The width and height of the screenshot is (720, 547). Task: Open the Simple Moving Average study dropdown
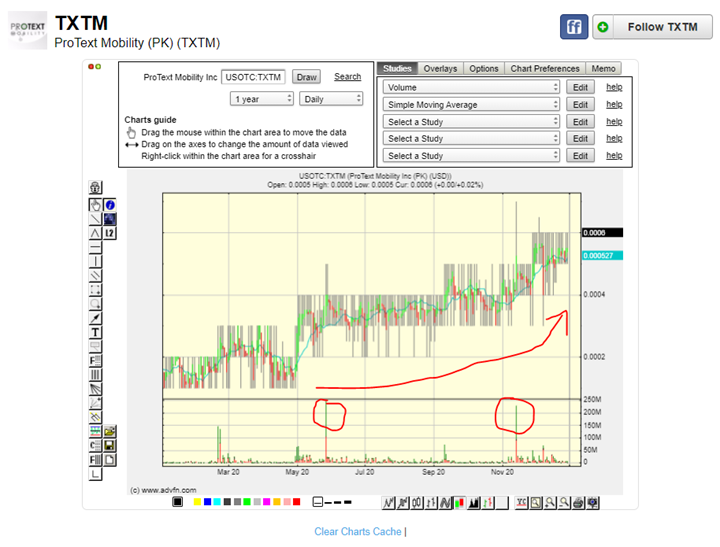pyautogui.click(x=471, y=105)
